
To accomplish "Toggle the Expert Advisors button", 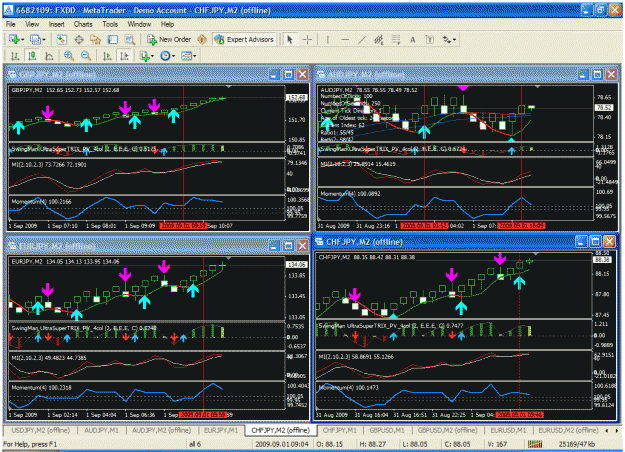I will pyautogui.click(x=244, y=39).
